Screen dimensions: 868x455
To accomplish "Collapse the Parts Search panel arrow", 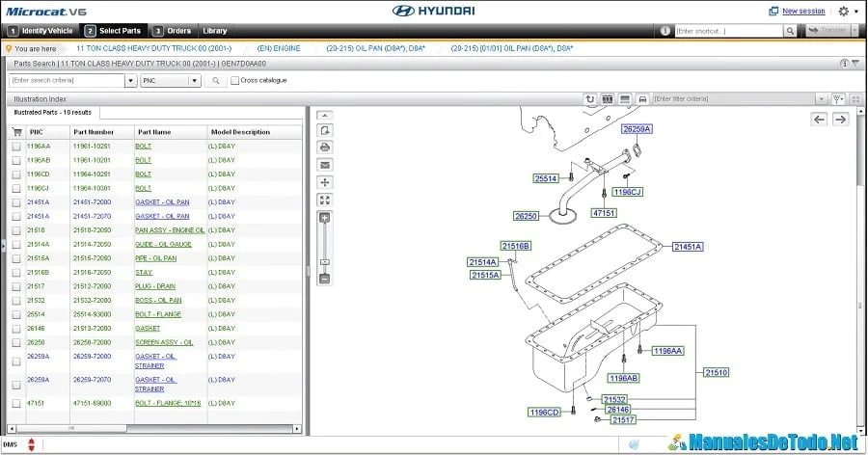I will [x=855, y=64].
